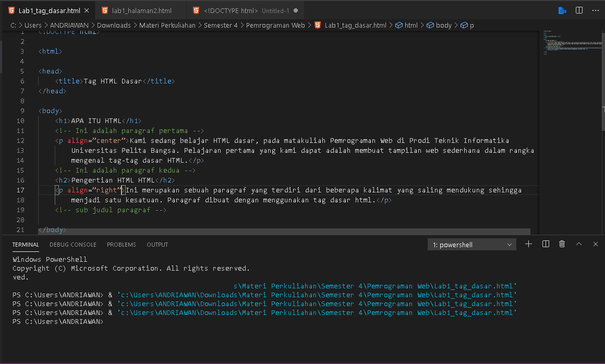The height and width of the screenshot is (364, 605).
Task: Click last terminal prompt PS C:\Users\ANDRIAWAN>
Action: (x=58, y=322)
